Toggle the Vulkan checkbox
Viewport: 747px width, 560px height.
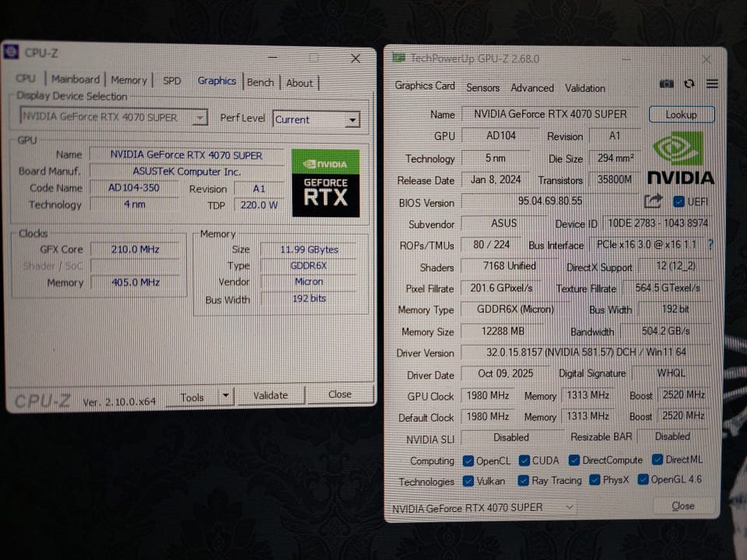pyautogui.click(x=468, y=481)
